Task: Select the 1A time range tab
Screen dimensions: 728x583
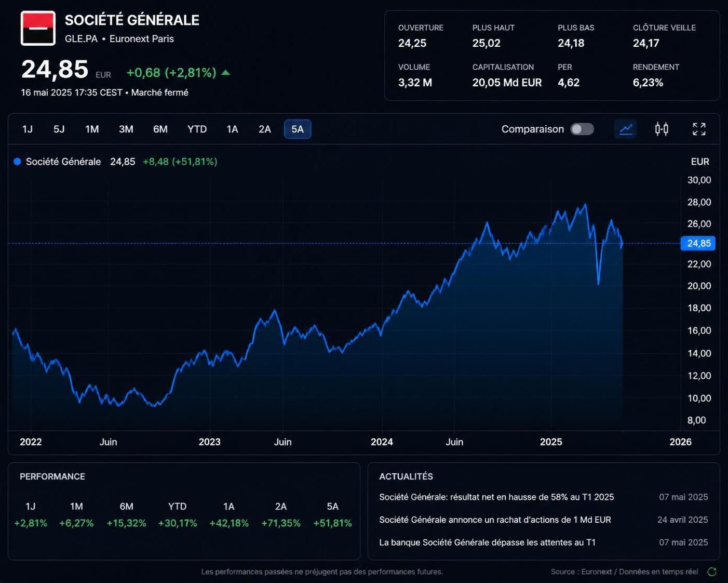Action: point(232,129)
